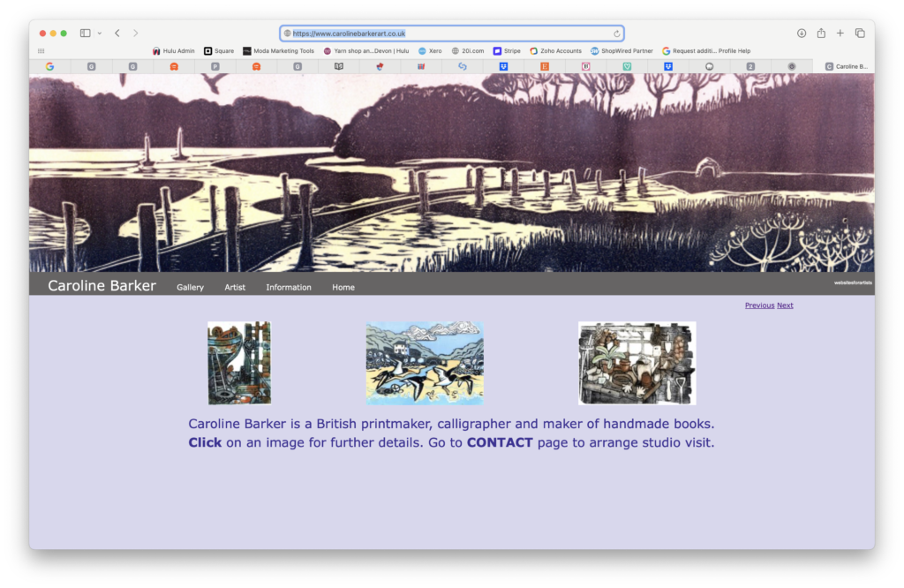Toggle the Safari sidebar button
Screen dimensions: 904x588
(85, 34)
